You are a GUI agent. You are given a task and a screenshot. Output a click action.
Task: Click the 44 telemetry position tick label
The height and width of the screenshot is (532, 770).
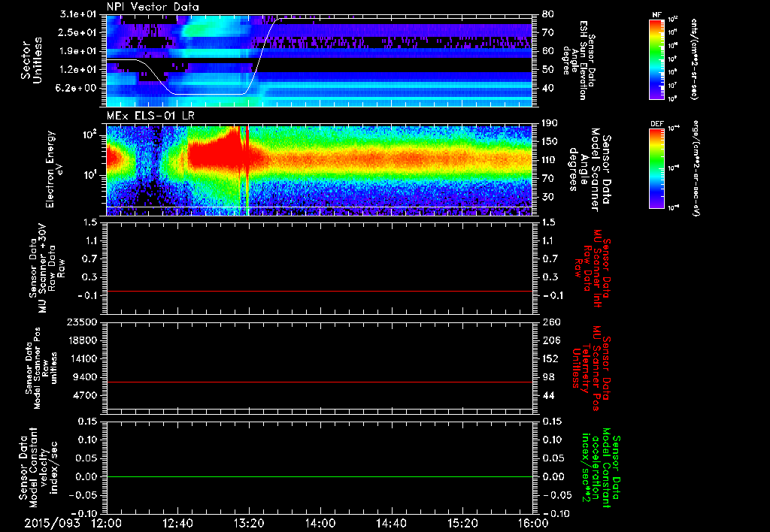click(x=548, y=395)
